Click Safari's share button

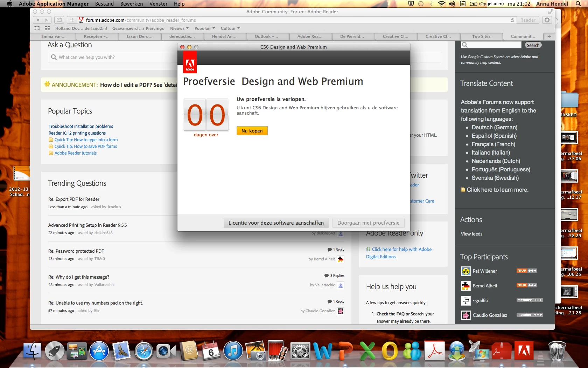(59, 20)
